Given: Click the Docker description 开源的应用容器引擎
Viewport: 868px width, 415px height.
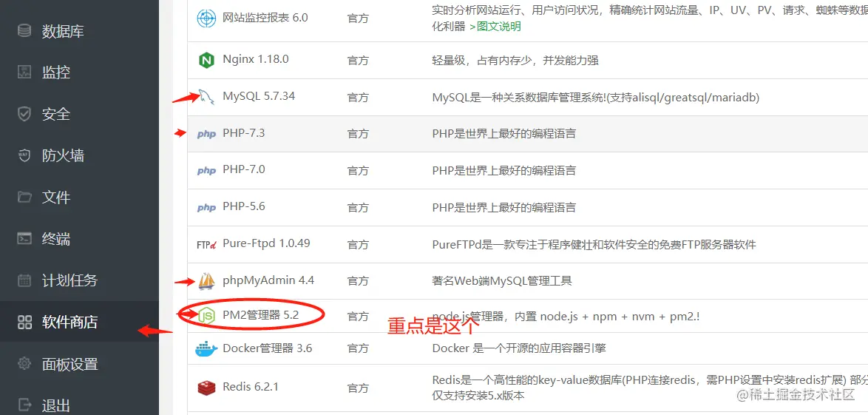Looking at the screenshot, I should coord(519,348).
